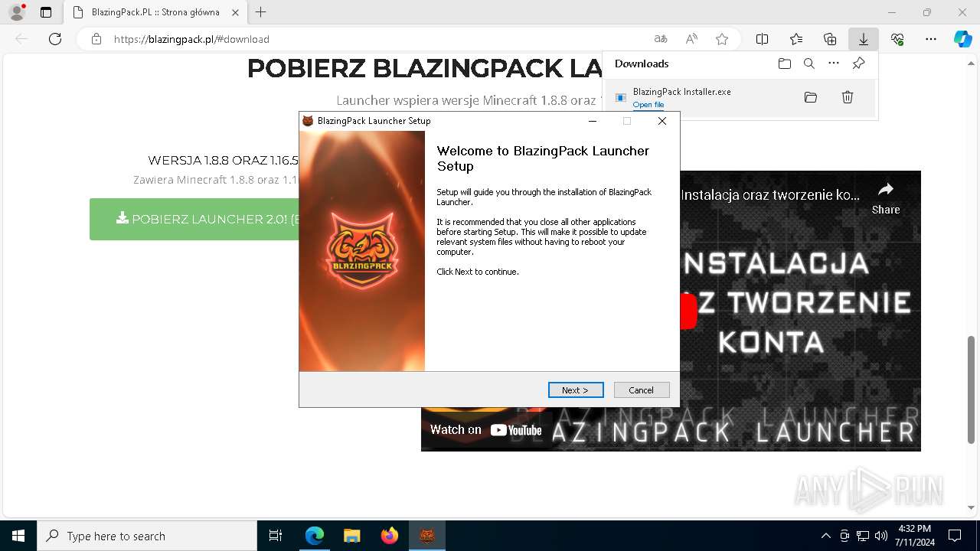Click the taskbar search box
Screen dimensions: 980x551
pos(147,536)
